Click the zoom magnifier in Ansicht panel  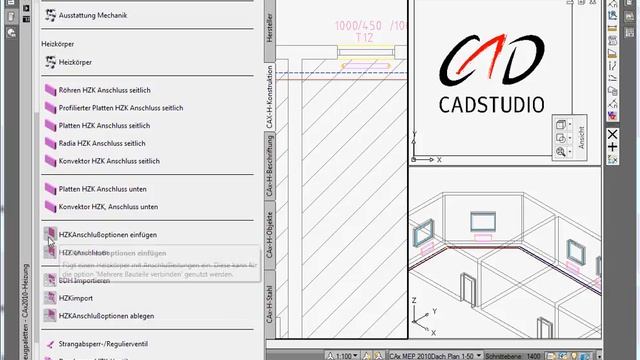561,151
